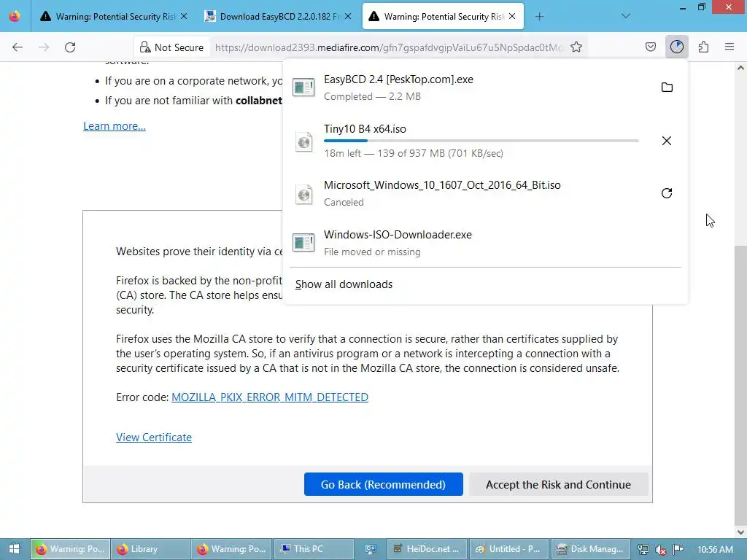Retry the canceled Windows 10 1607 ISO download
The image size is (747, 560).
[x=667, y=192]
